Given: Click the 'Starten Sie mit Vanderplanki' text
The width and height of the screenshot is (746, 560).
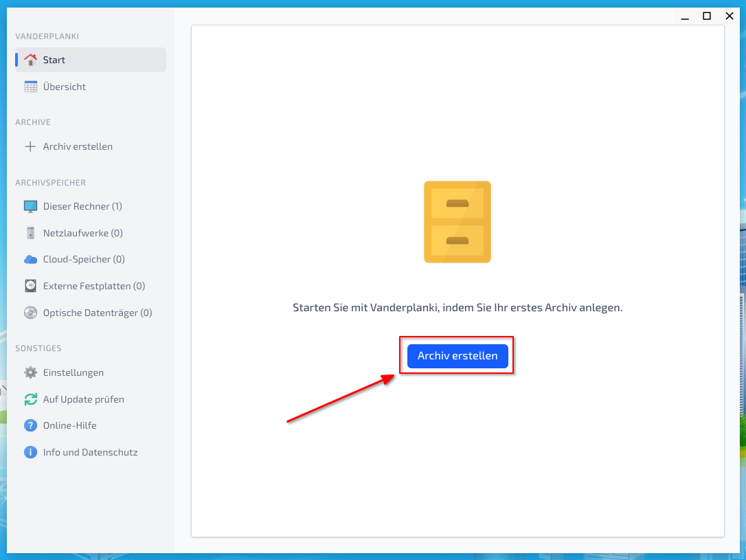Looking at the screenshot, I should pyautogui.click(x=457, y=308).
